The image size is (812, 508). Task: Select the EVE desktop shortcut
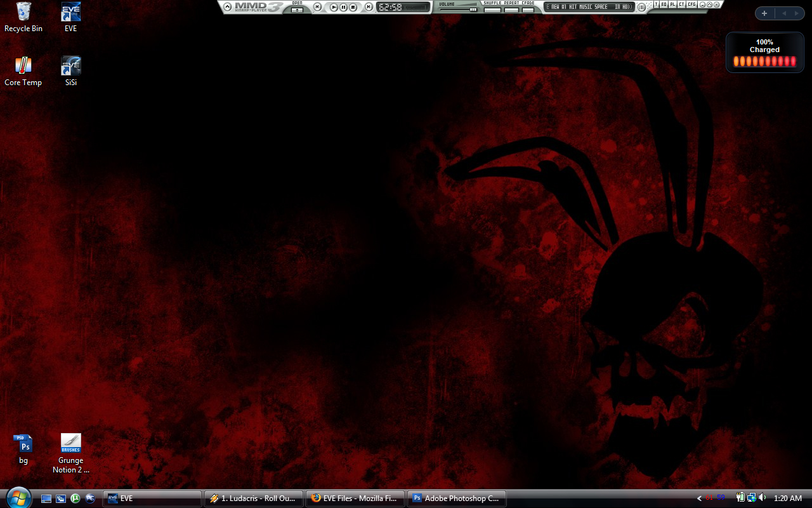point(70,17)
